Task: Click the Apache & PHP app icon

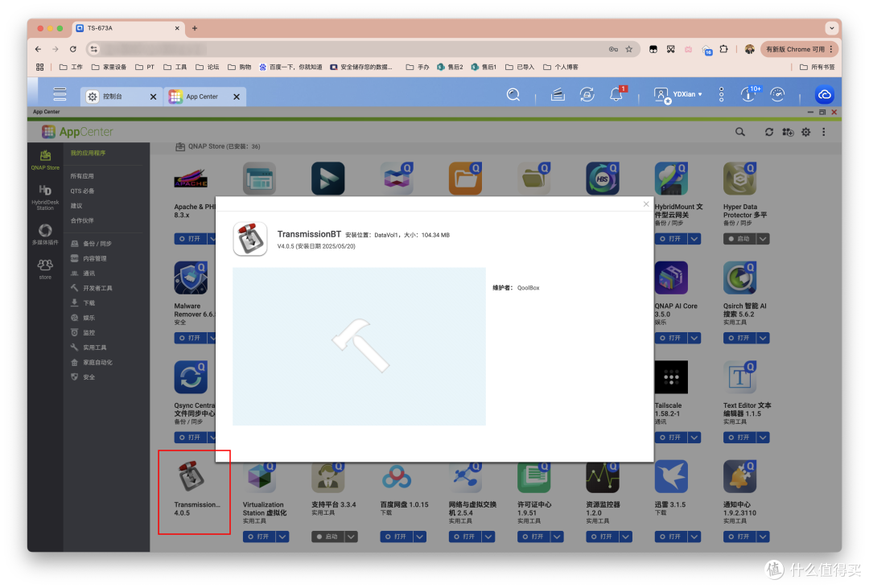Action: click(x=191, y=179)
